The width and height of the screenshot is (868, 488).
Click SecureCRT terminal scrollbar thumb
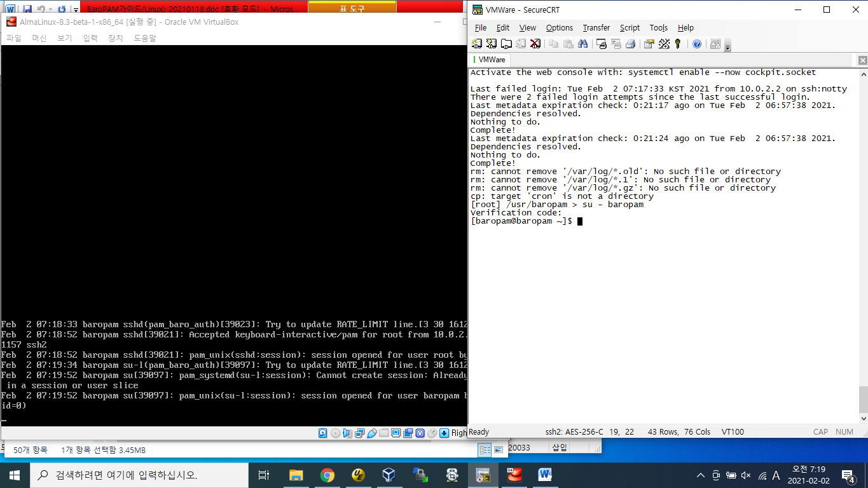[863, 399]
